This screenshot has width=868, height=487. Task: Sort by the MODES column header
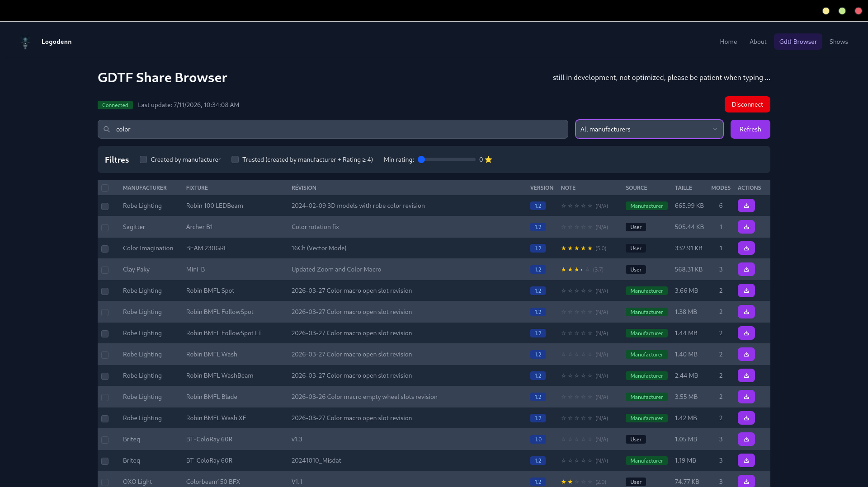[x=721, y=188]
